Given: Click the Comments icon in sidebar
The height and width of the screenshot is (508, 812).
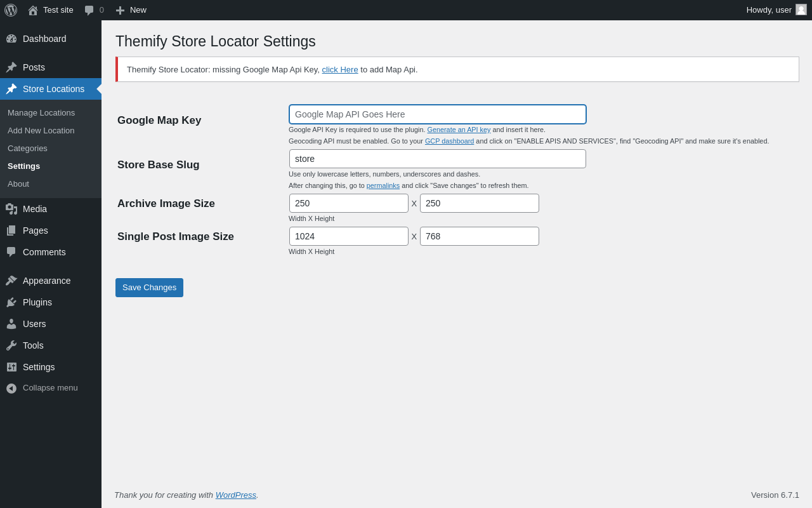Looking at the screenshot, I should coord(11,252).
